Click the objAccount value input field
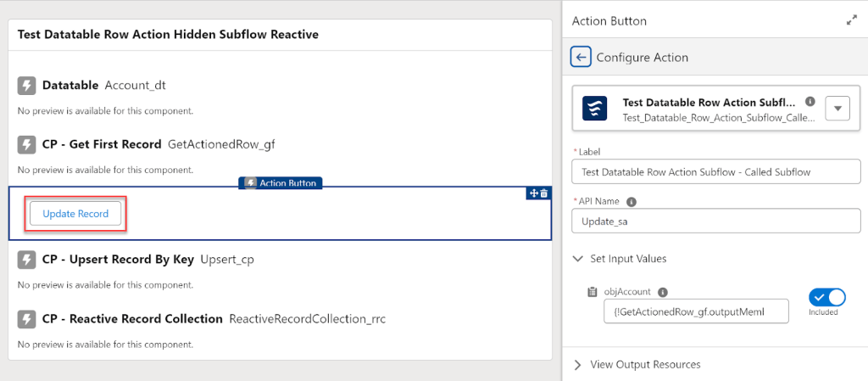 pyautogui.click(x=695, y=311)
